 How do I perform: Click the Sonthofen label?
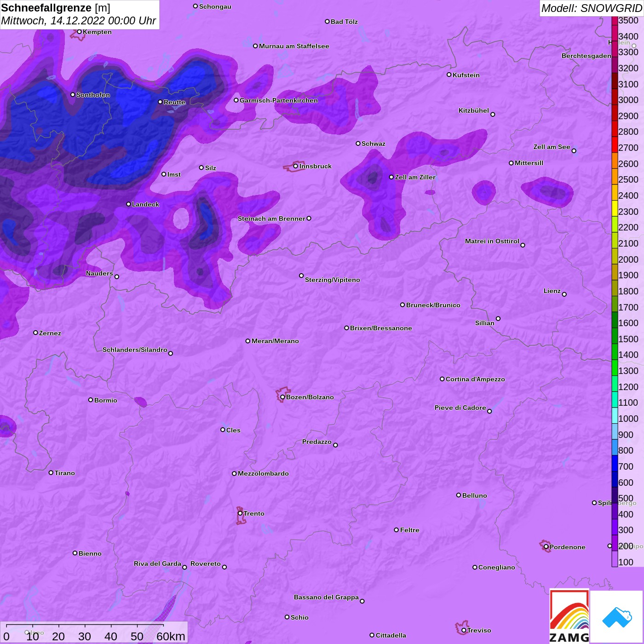93,95
